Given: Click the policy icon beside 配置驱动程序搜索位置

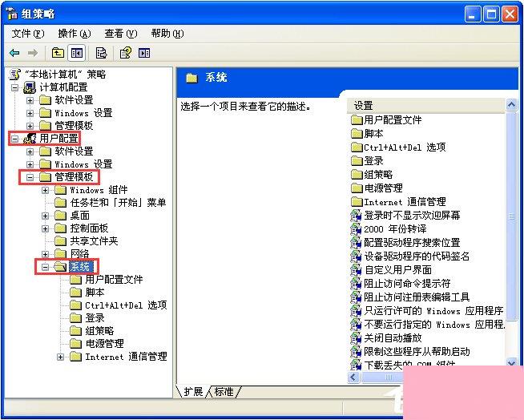Looking at the screenshot, I should [356, 242].
